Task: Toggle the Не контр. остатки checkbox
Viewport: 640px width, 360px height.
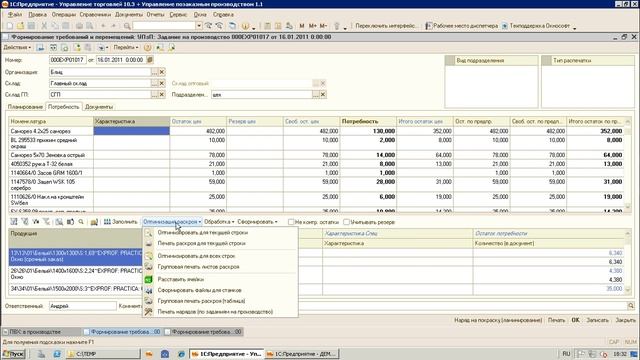Action: tap(291, 222)
